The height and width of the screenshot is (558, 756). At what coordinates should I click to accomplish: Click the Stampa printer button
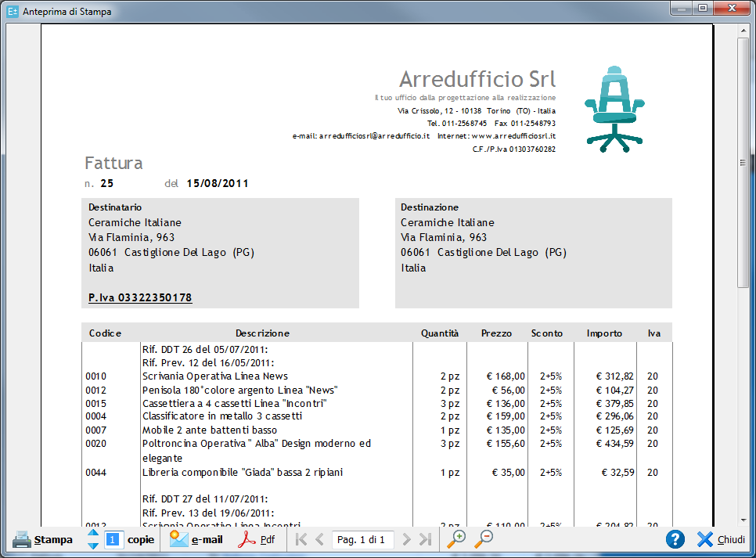coord(42,539)
